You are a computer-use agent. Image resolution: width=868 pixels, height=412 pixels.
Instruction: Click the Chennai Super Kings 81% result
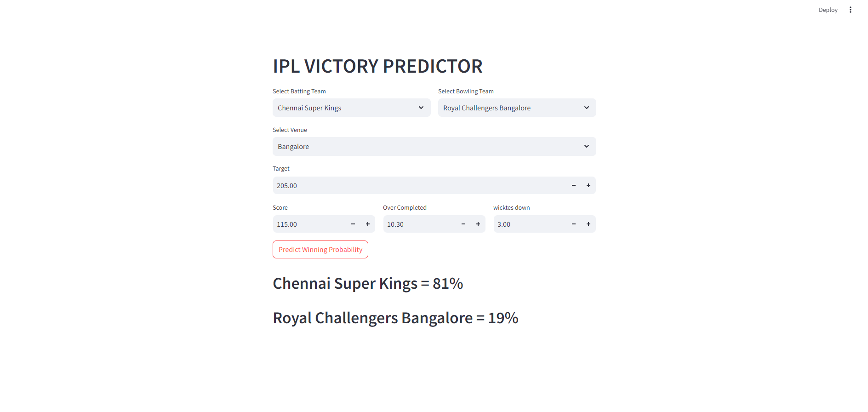[x=368, y=284]
